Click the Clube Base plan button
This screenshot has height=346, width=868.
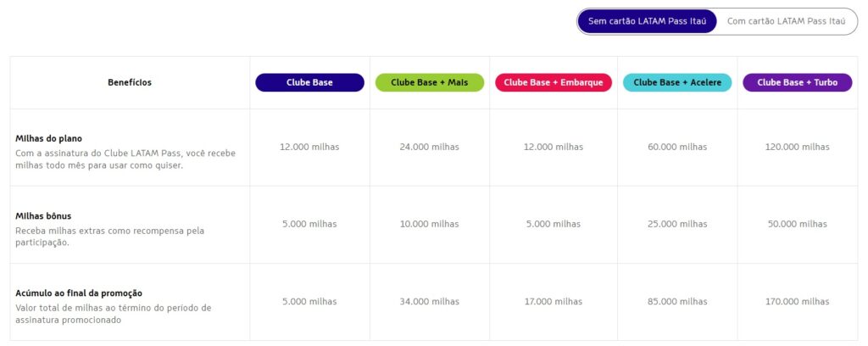(x=309, y=82)
